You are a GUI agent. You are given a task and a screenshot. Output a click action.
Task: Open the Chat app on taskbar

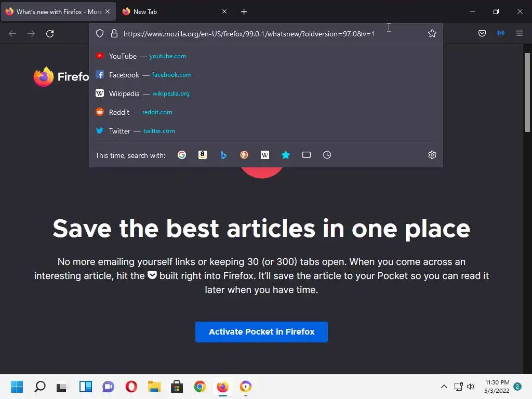108,387
